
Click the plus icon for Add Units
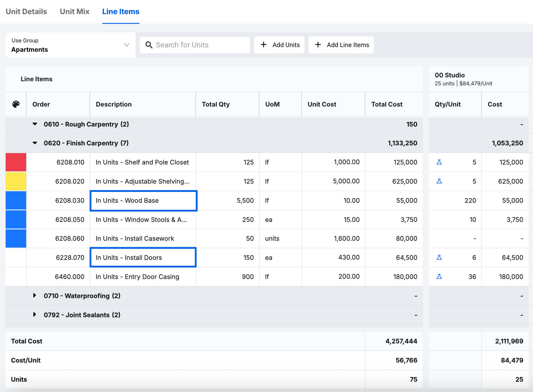point(264,45)
